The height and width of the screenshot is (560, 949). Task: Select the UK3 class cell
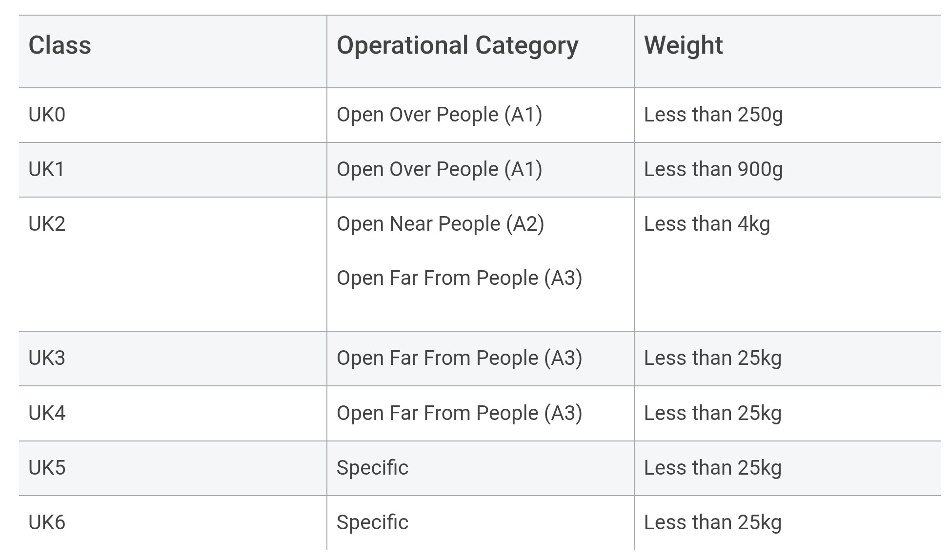pyautogui.click(x=47, y=359)
